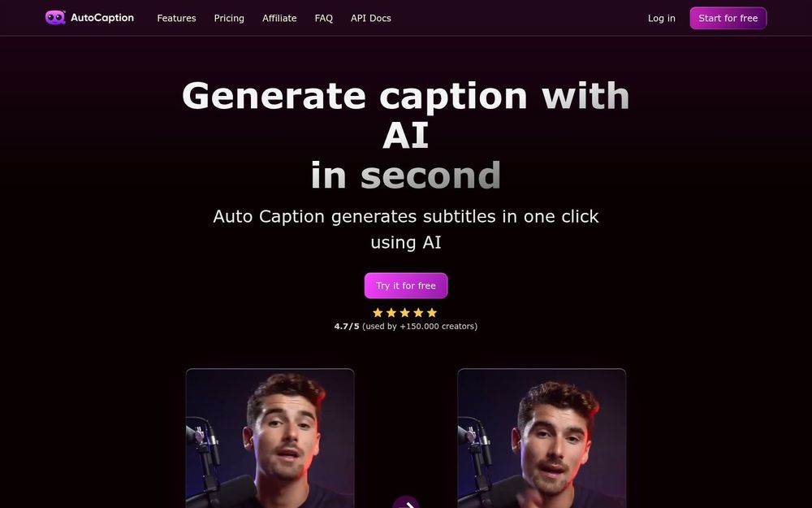
Task: Click the second rating star
Action: click(x=391, y=313)
